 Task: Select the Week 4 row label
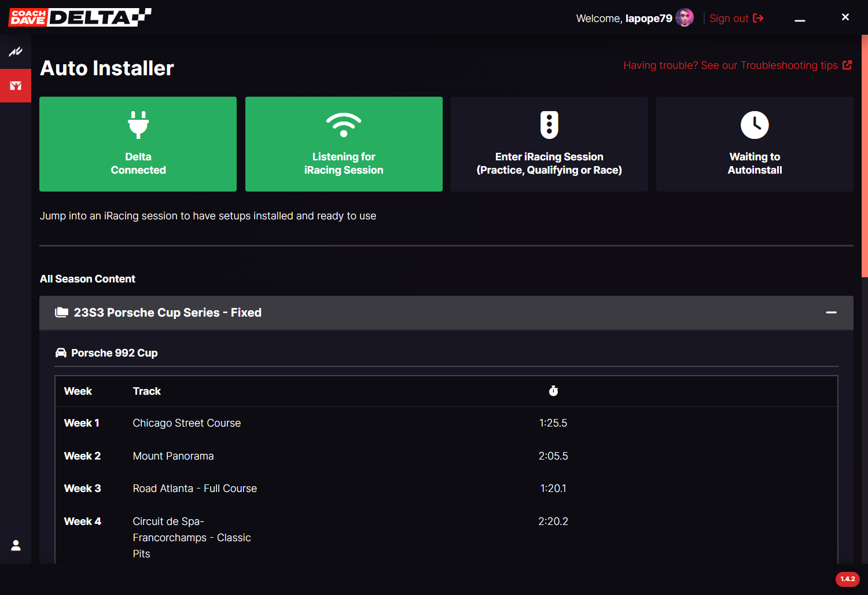(82, 521)
